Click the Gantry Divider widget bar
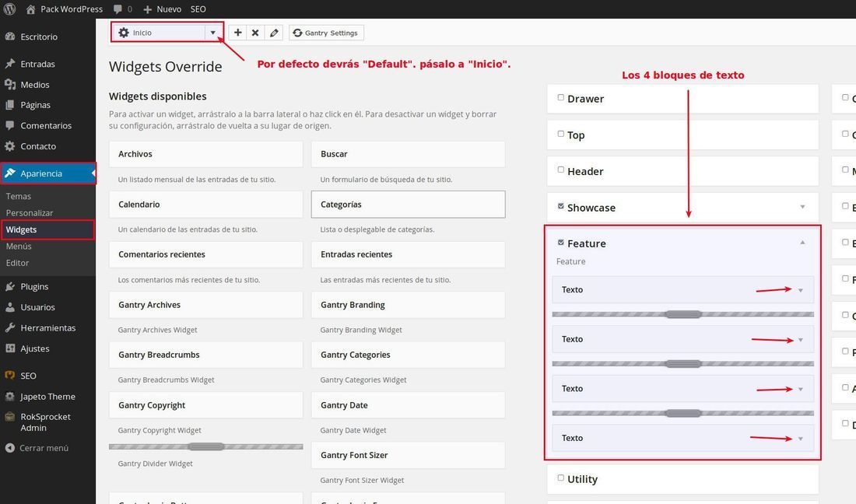The height and width of the screenshot is (504, 856). click(x=205, y=446)
